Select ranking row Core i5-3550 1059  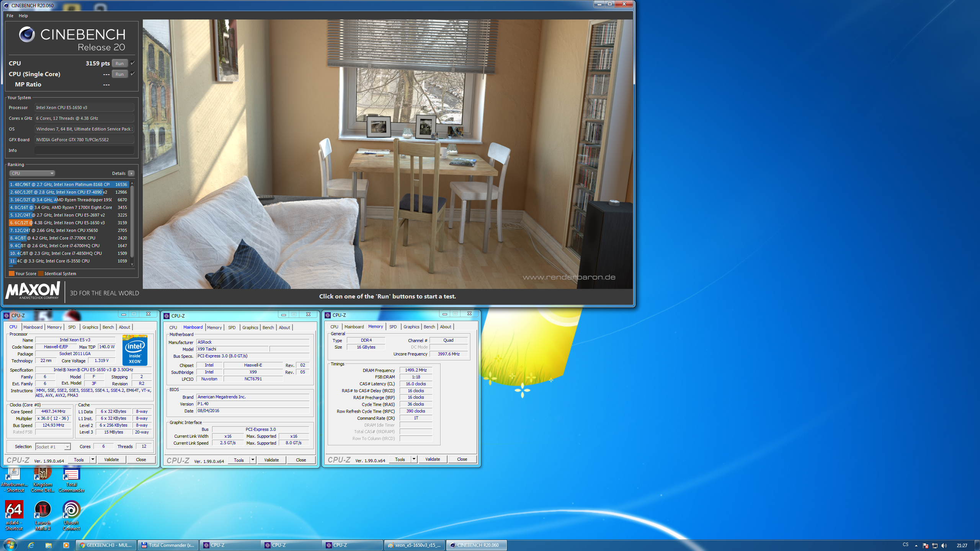point(69,261)
